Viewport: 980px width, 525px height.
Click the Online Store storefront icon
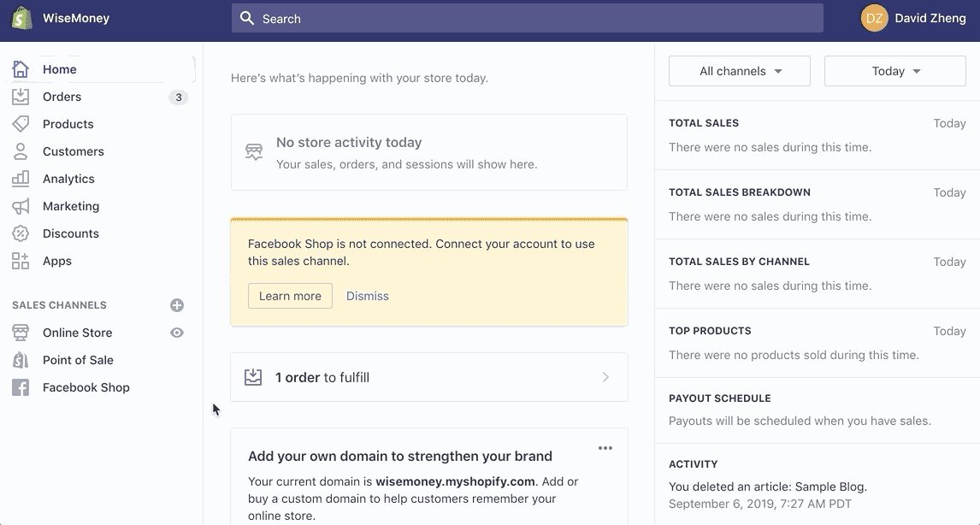21,333
